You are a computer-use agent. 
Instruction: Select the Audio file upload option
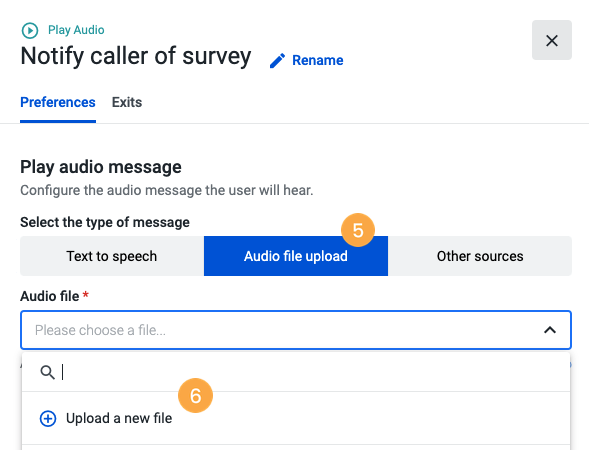296,256
